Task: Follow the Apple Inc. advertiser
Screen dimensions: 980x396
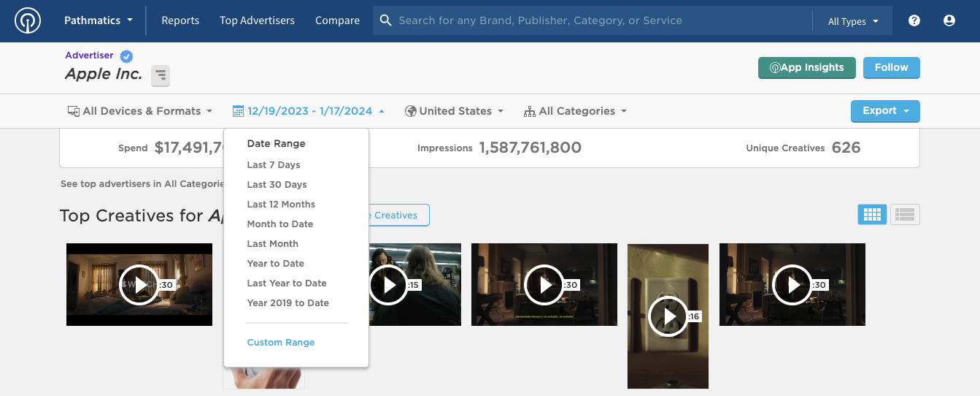Action: click(891, 67)
